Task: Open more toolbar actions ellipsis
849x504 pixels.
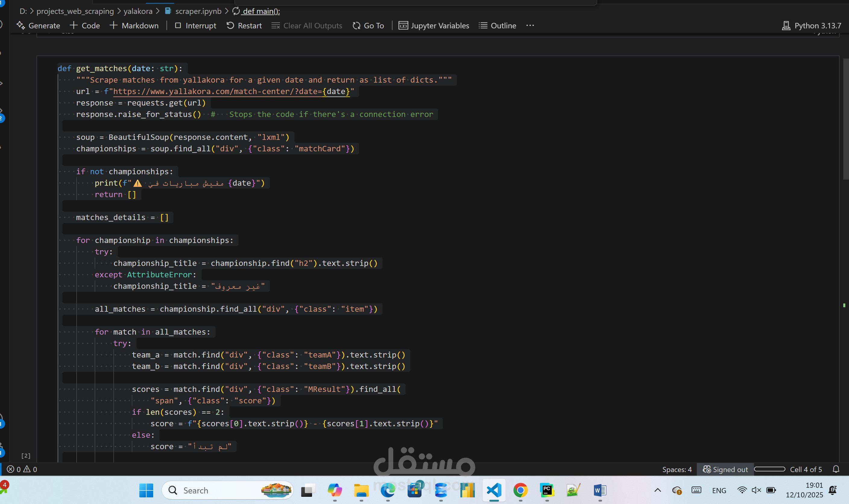Action: (530, 26)
